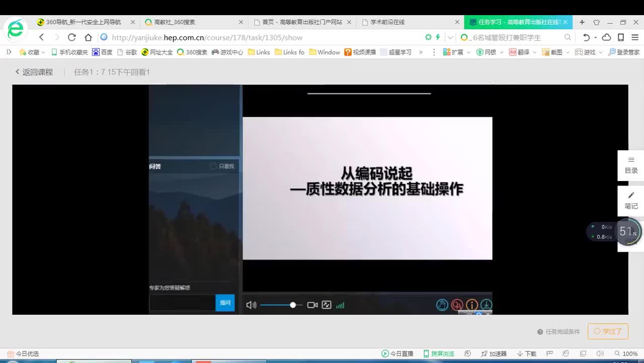Toggle the status bar sound icon
Image resolution: width=644 pixels, height=363 pixels.
pos(600,354)
